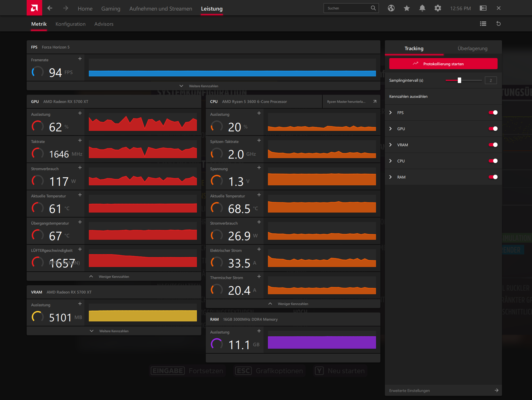Expand VRAM metrics in tracking list
The width and height of the screenshot is (532, 400).
click(x=391, y=145)
